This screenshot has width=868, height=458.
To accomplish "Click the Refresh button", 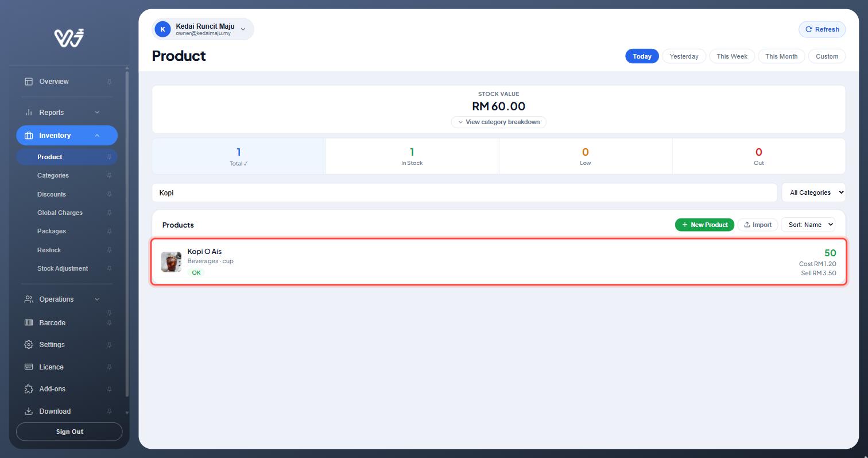I will (x=822, y=29).
